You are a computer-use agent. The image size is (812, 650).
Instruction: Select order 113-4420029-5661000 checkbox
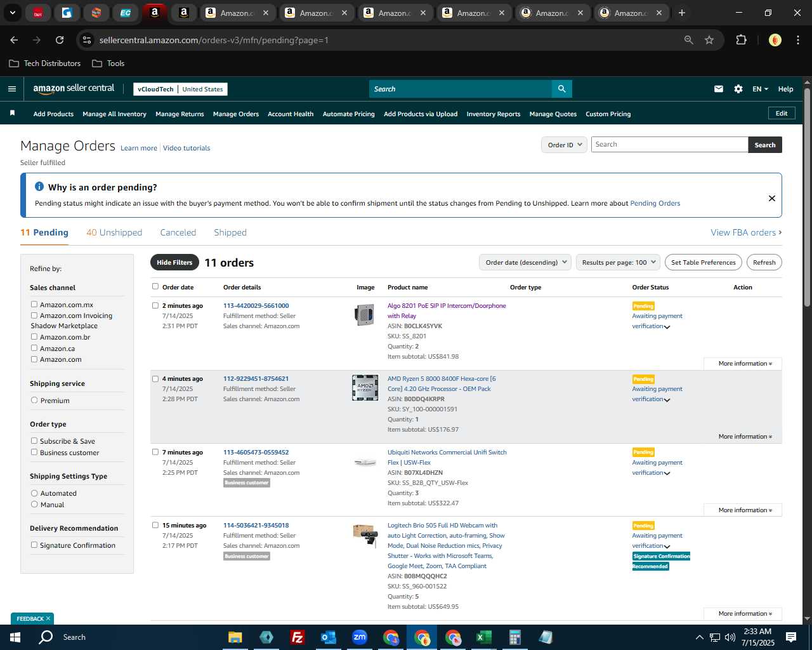(155, 305)
